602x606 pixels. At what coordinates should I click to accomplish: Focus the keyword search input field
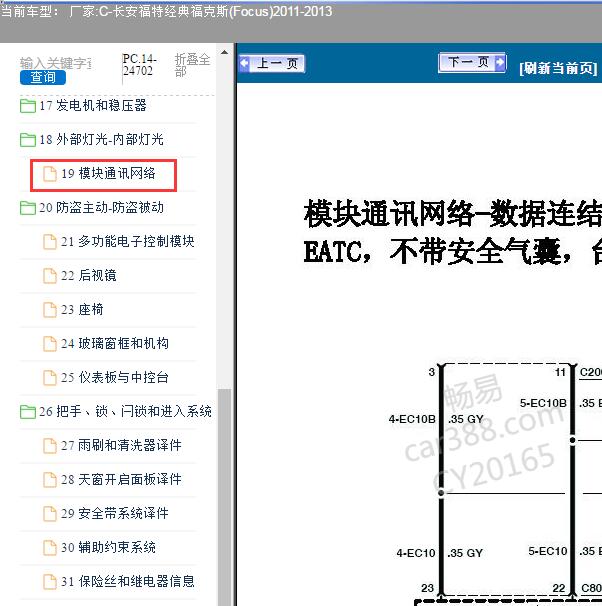click(x=56, y=63)
